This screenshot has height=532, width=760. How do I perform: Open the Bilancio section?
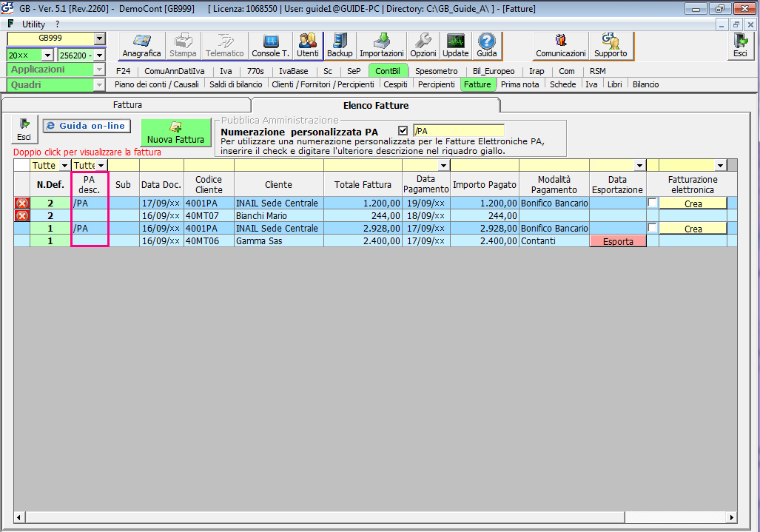(645, 84)
